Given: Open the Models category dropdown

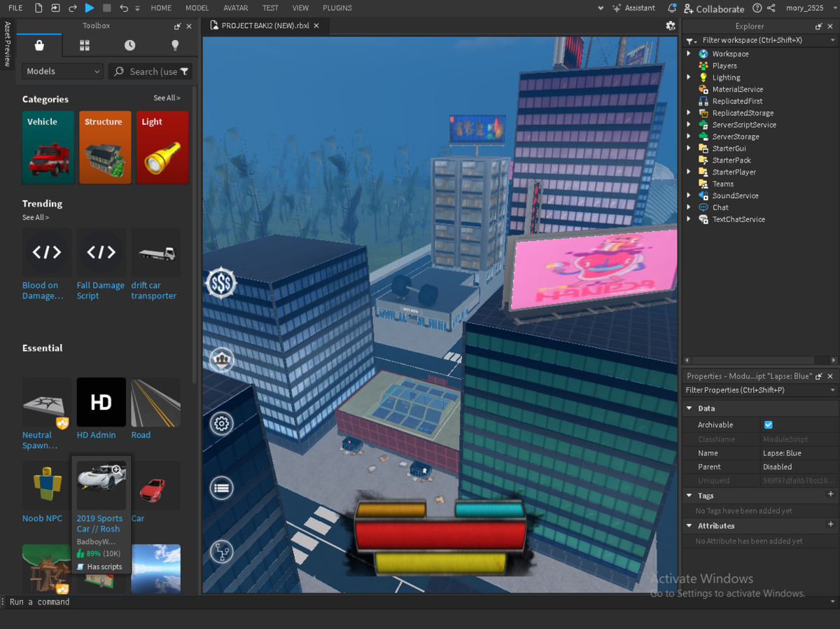Looking at the screenshot, I should pos(63,71).
